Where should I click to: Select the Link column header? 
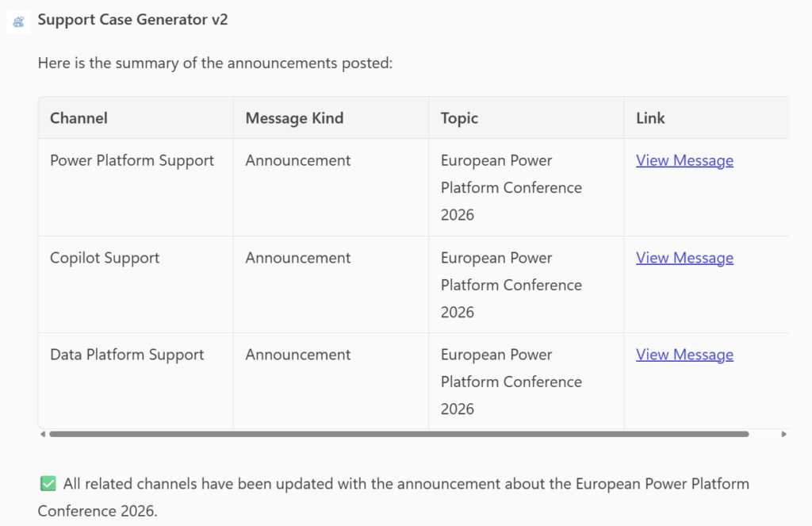tap(650, 117)
